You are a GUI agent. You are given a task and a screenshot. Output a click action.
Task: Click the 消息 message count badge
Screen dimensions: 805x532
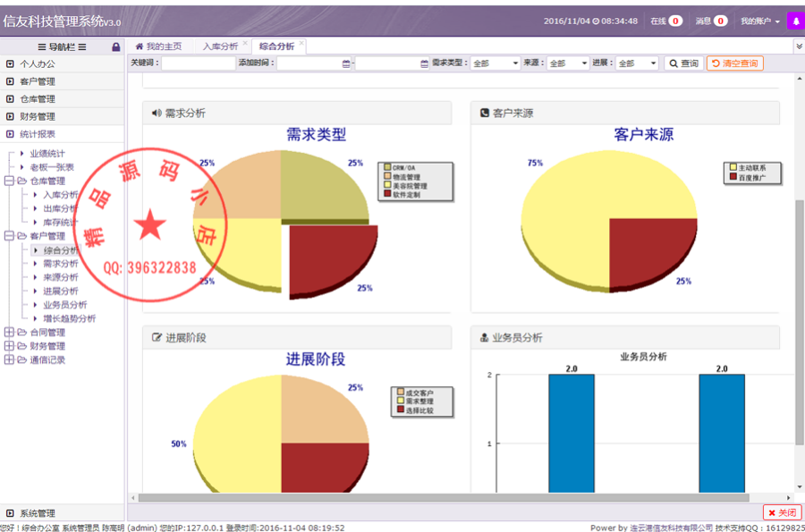(720, 21)
